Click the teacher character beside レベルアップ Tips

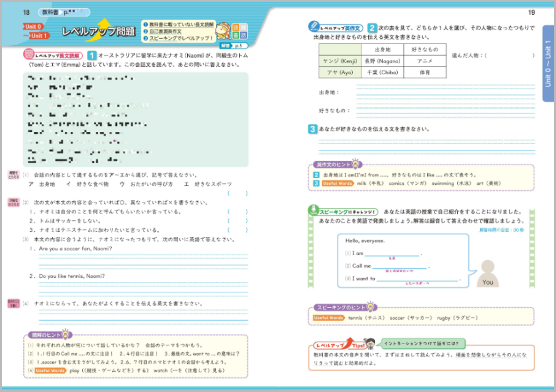click(x=370, y=344)
